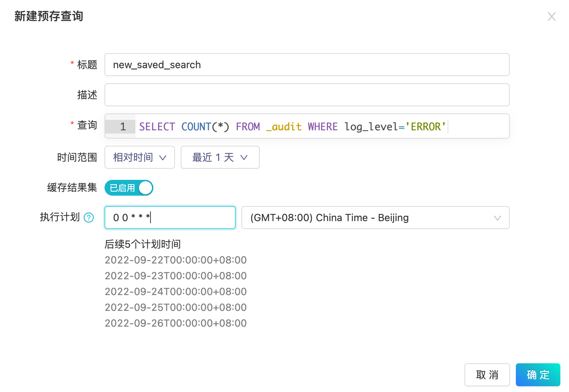Select the 2022-09-23T00:00:00+08:00 schedule time

click(176, 276)
